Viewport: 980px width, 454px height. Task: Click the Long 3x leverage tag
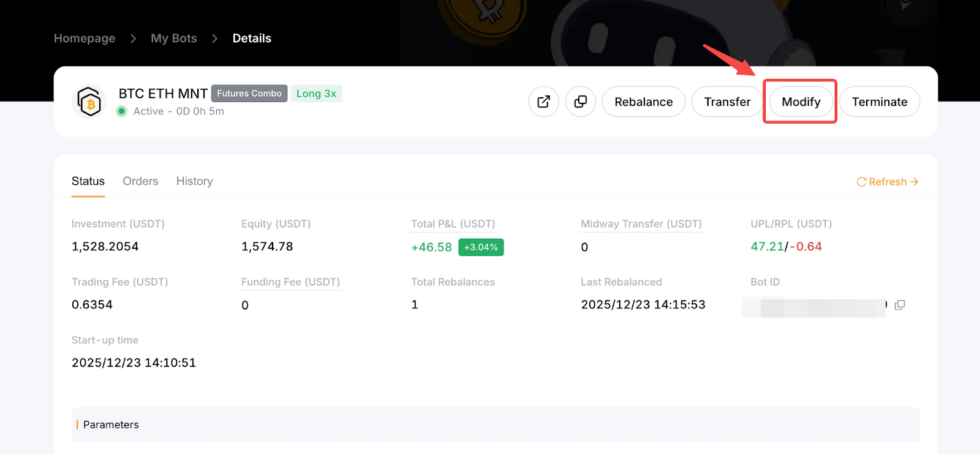(316, 94)
